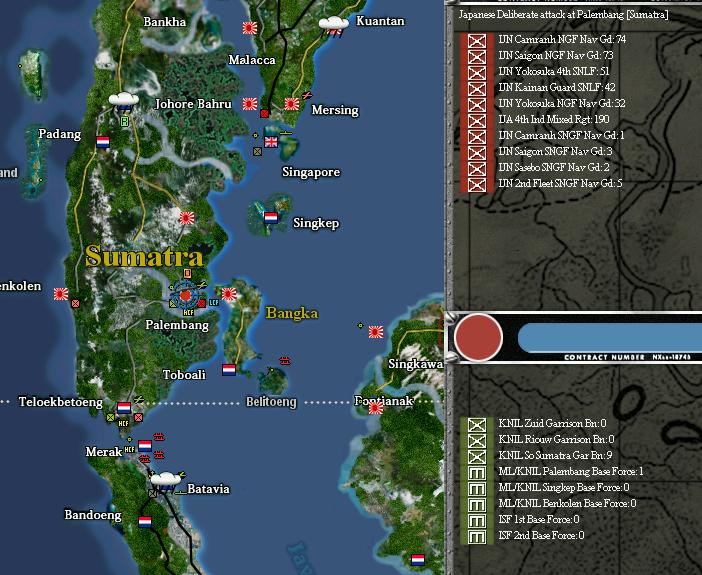Select the Japanese flag at Pontianak
Viewport: 702px width, 575px height.
coord(376,408)
